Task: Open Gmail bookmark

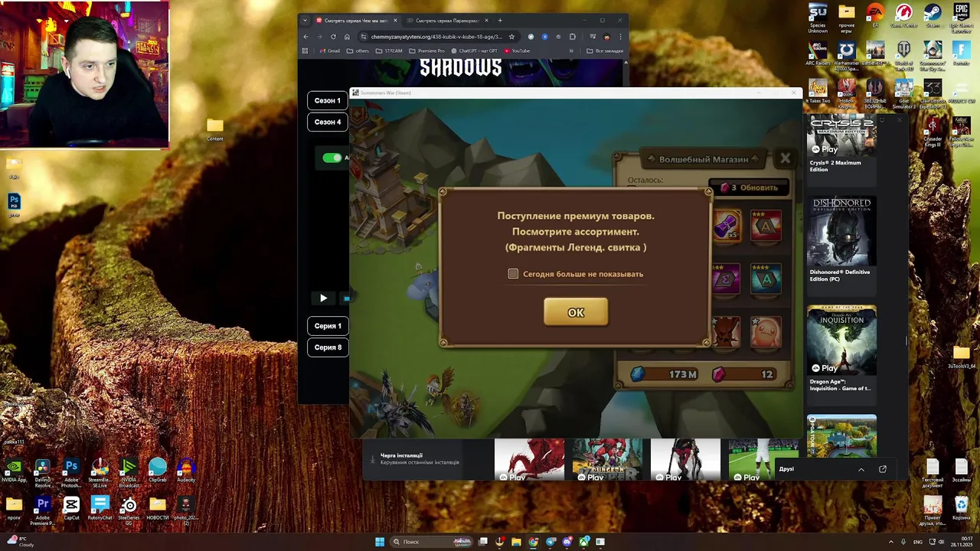Action: point(330,51)
